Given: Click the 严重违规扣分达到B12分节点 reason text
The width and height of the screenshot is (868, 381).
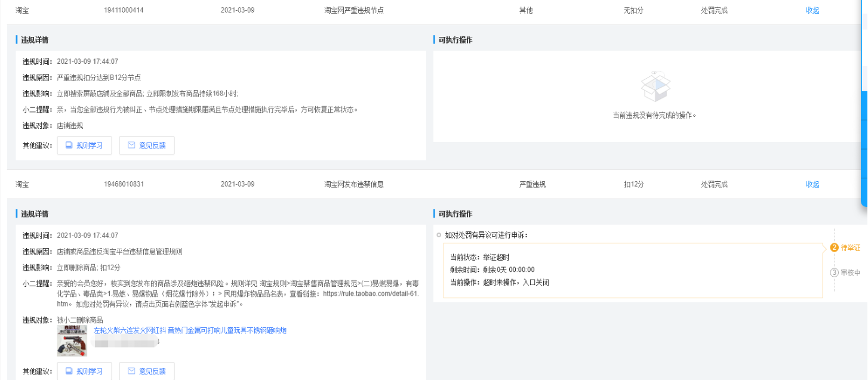Looking at the screenshot, I should [99, 78].
